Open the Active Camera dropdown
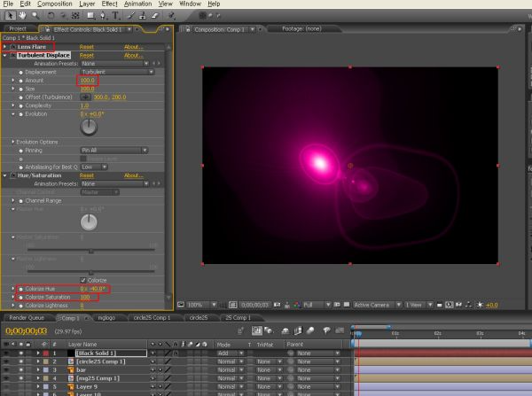 377,305
